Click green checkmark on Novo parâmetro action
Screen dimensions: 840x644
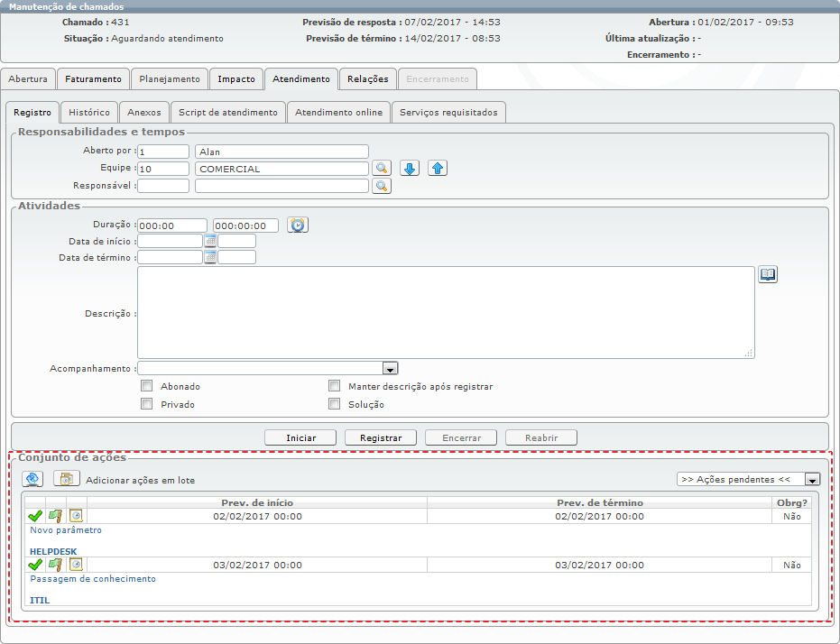click(x=35, y=516)
